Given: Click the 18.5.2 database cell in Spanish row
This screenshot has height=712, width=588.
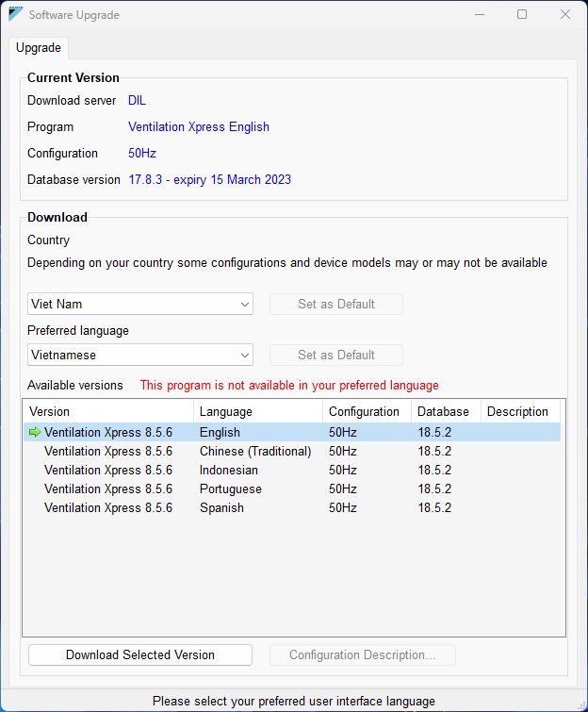Looking at the screenshot, I should pos(434,507).
